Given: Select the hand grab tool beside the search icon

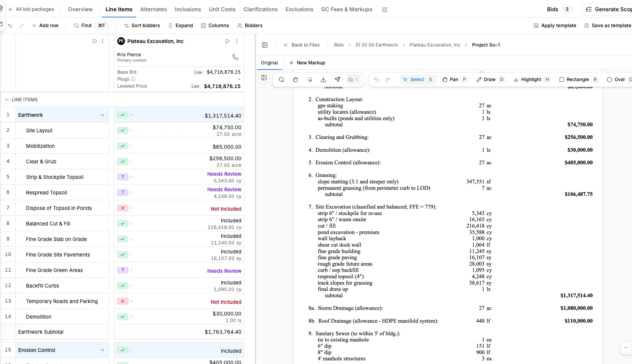Looking at the screenshot, I should point(295,80).
